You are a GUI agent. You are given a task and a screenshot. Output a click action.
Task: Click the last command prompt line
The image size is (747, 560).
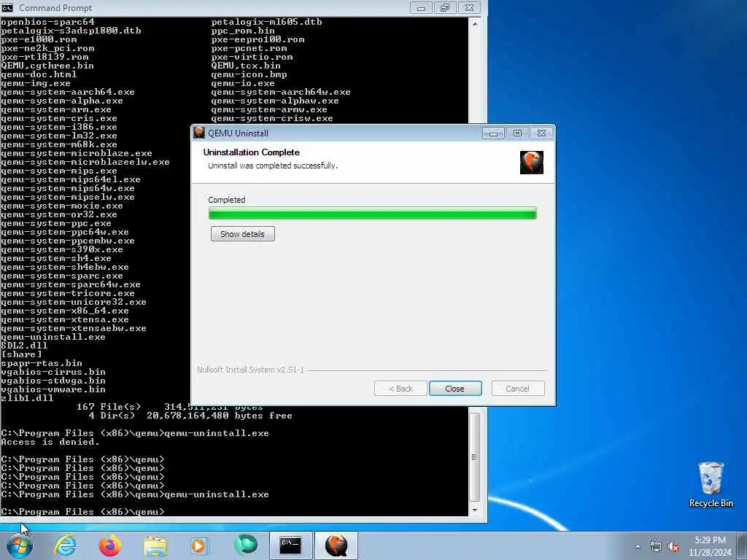(82, 512)
